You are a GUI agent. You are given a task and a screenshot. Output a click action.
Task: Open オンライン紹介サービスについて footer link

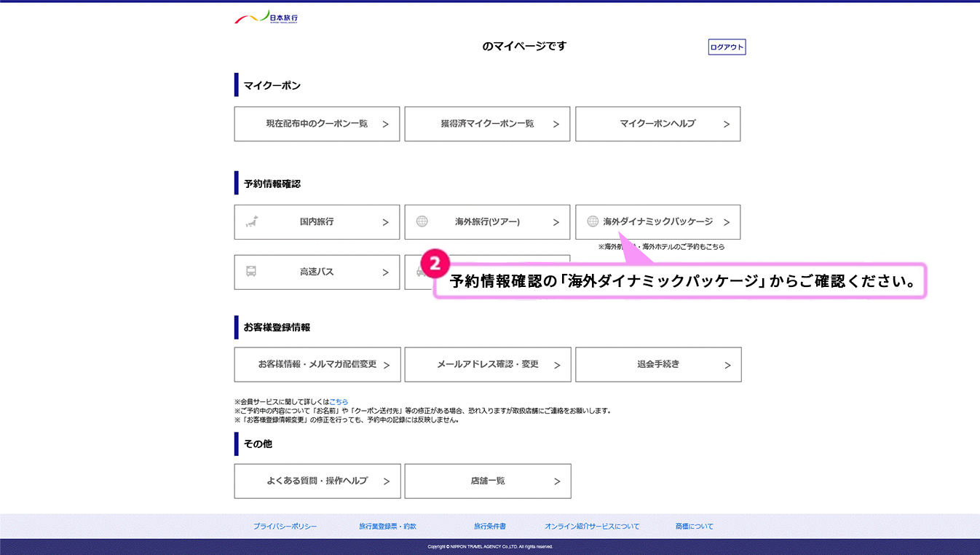tap(592, 527)
